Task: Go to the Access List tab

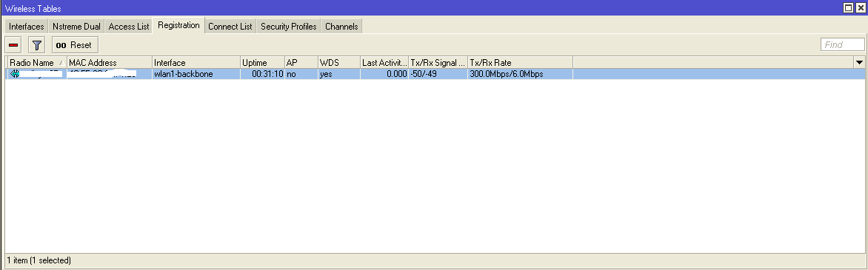Action: click(128, 27)
